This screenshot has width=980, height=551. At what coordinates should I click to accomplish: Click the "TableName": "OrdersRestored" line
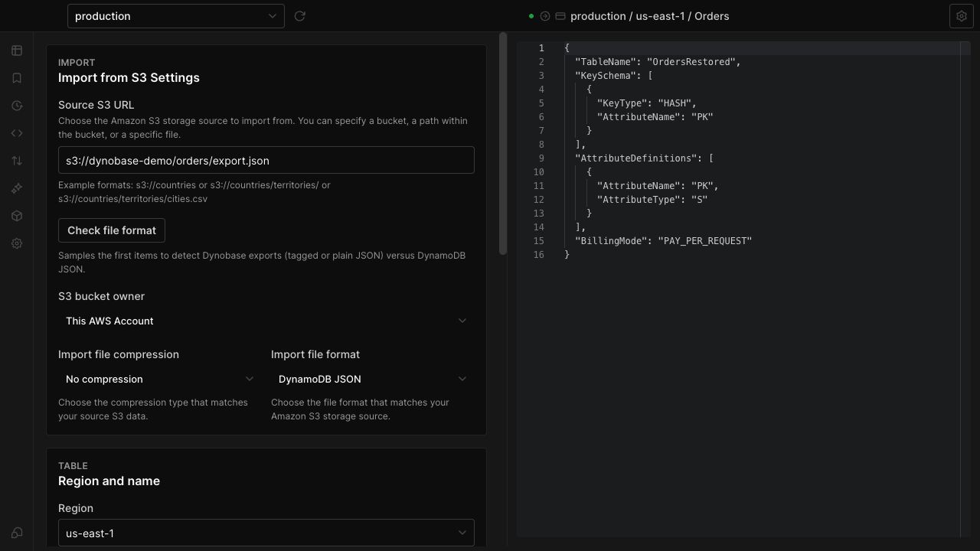(658, 62)
